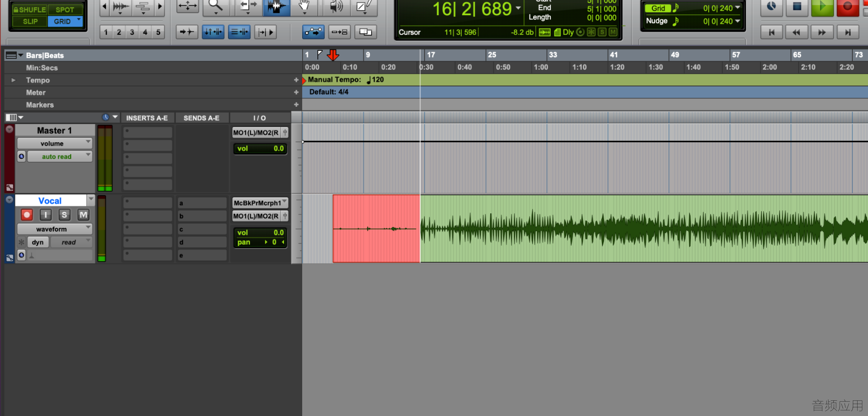Add meter change with plus icon
This screenshot has width=868, height=416.
tap(296, 92)
